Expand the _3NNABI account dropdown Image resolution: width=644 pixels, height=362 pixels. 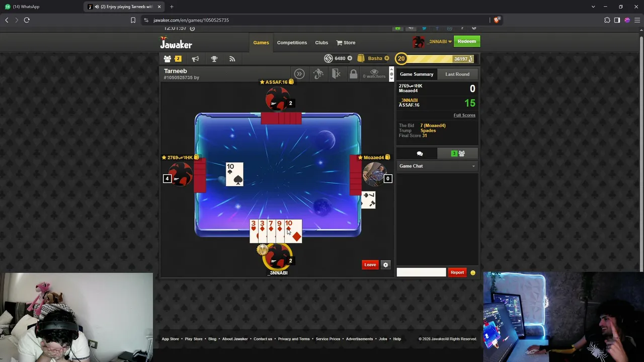450,42
